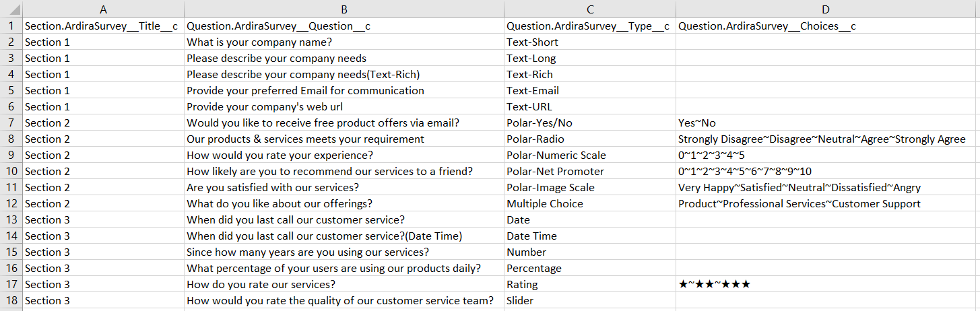Click the star rating choices cell
The image size is (980, 311).
pos(715,285)
